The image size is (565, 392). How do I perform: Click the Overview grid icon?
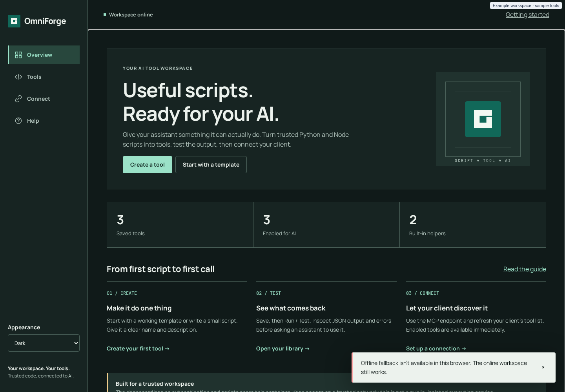(18, 55)
